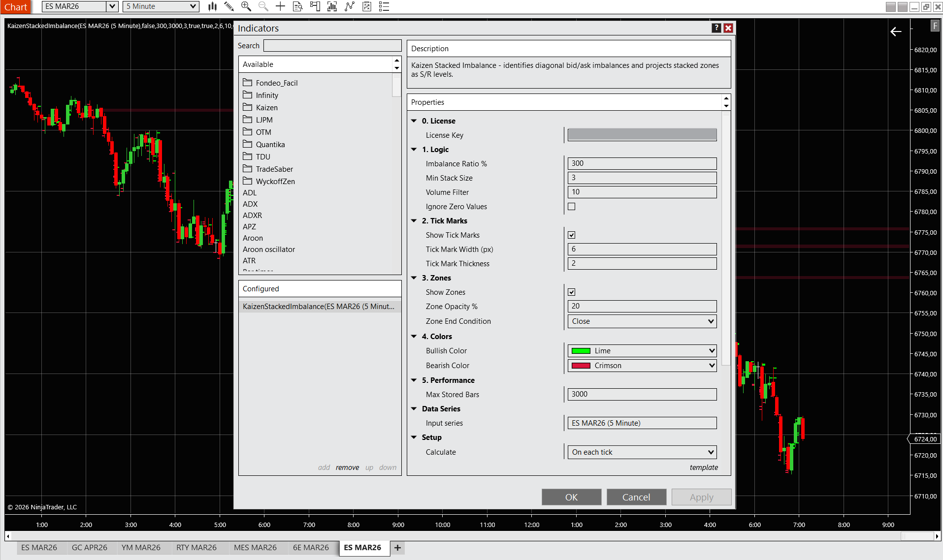Switch to the GC APR26 tab
943x560 pixels.
[89, 548]
